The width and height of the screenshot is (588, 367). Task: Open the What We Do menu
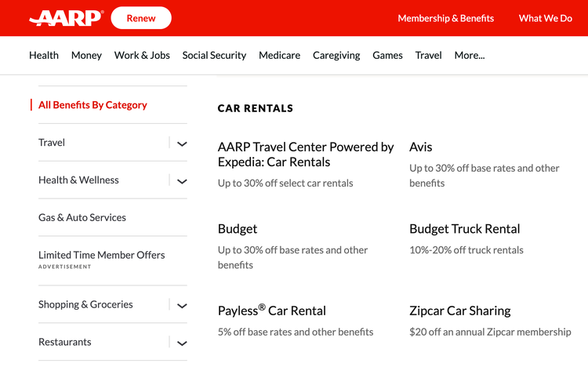(545, 18)
